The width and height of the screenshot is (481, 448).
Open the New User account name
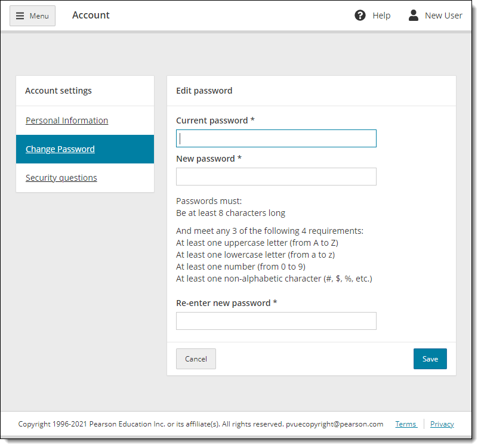(443, 16)
